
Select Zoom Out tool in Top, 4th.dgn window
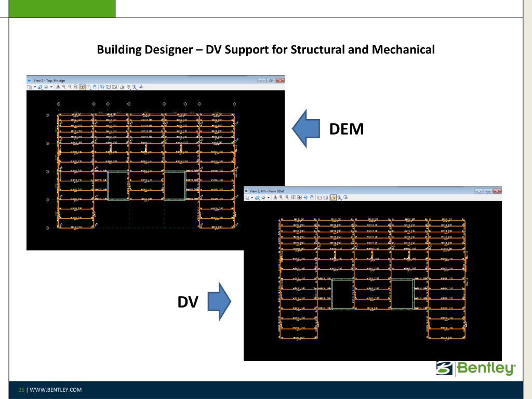70,87
